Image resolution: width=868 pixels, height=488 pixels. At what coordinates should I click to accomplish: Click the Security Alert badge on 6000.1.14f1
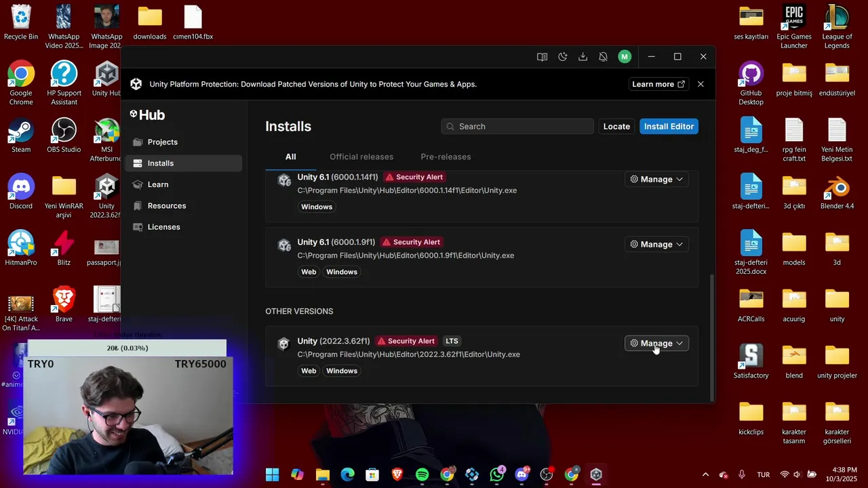[414, 177]
